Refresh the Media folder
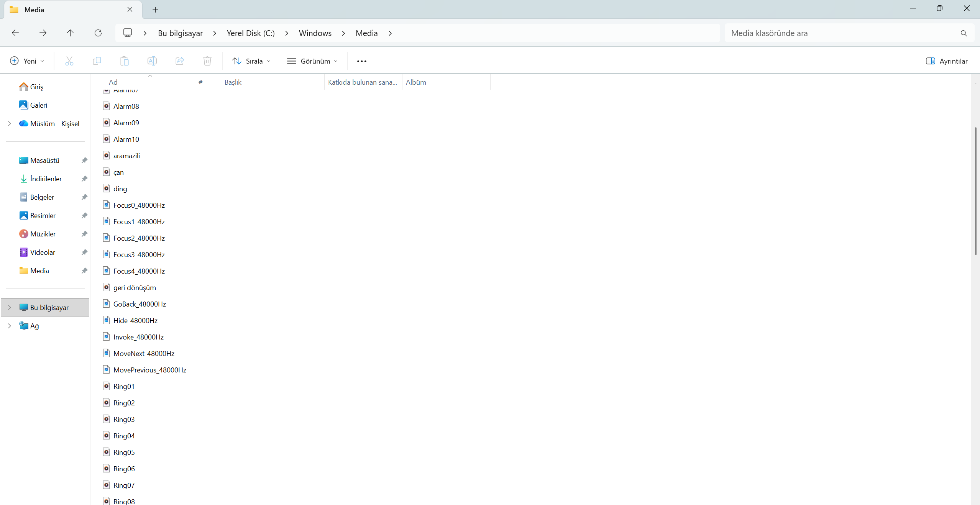Screen dimensions: 980x505 click(x=98, y=33)
